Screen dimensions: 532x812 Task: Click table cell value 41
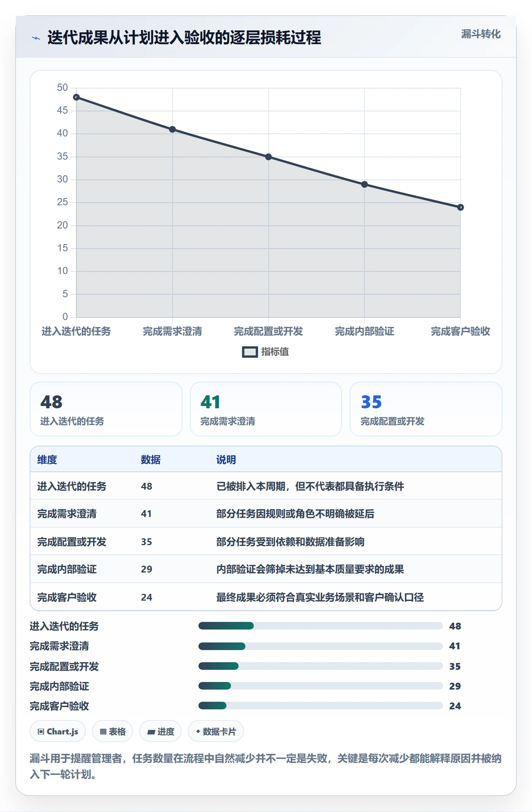tap(146, 514)
